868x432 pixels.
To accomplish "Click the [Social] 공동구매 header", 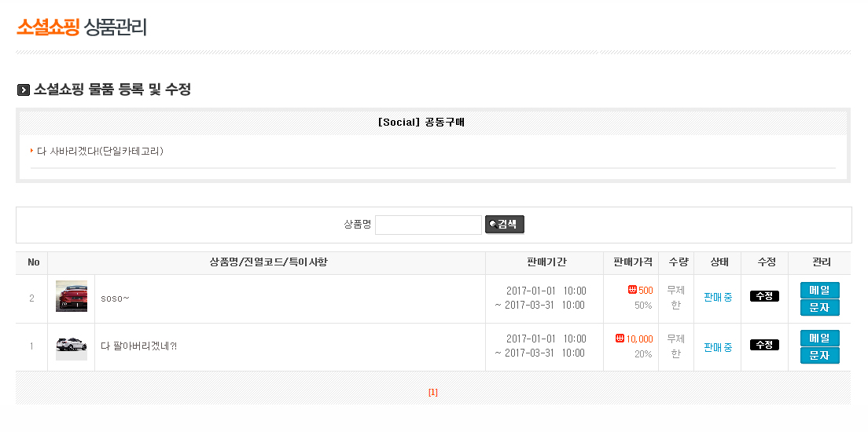I will coord(421,123).
